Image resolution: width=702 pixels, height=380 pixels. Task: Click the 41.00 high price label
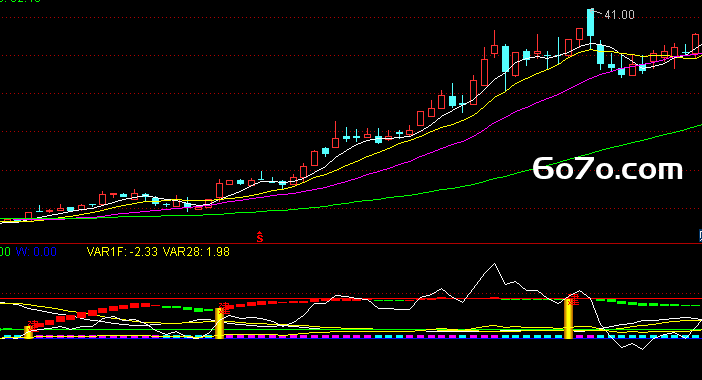(x=620, y=15)
